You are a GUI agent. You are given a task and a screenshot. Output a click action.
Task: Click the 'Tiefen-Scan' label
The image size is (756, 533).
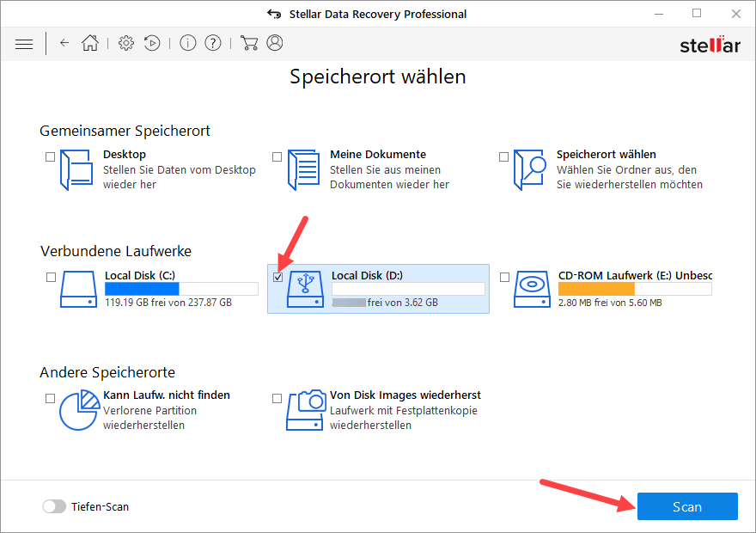(100, 507)
